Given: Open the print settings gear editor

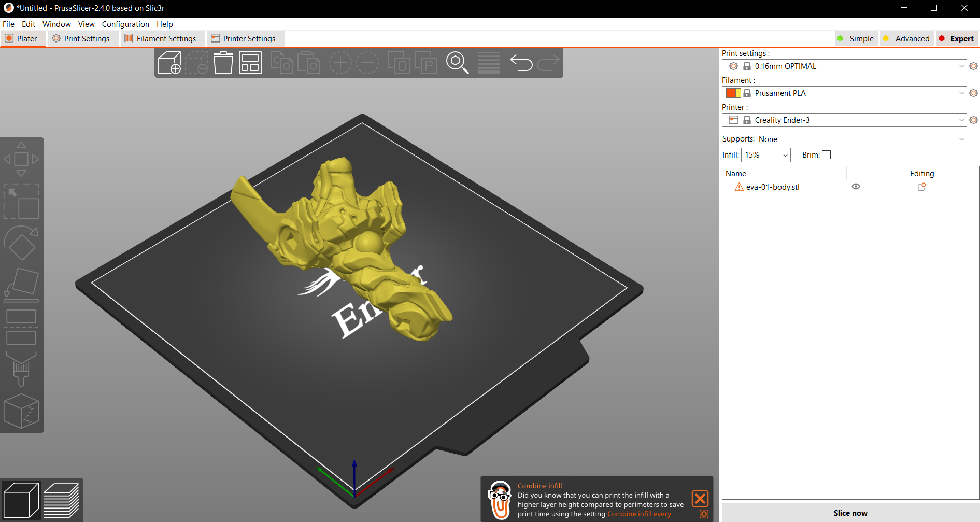Looking at the screenshot, I should point(974,66).
